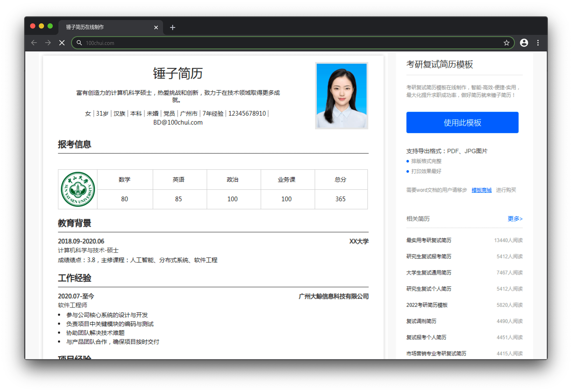Click the 13440人阅读 read count

pyautogui.click(x=508, y=240)
